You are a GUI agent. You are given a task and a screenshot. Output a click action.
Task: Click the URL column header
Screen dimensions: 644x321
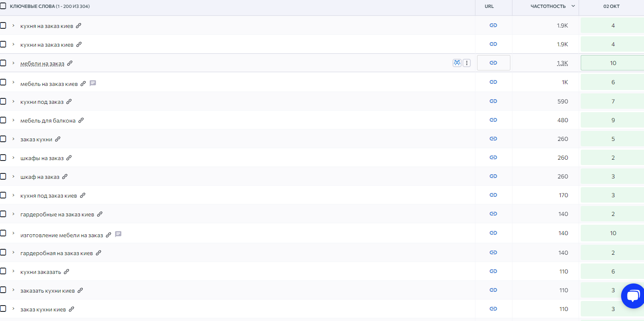point(489,6)
